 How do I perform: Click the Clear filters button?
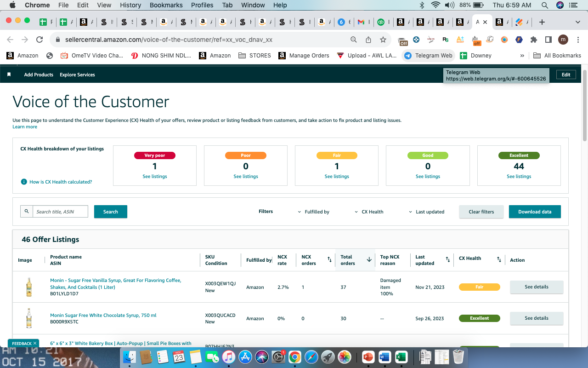pos(481,212)
